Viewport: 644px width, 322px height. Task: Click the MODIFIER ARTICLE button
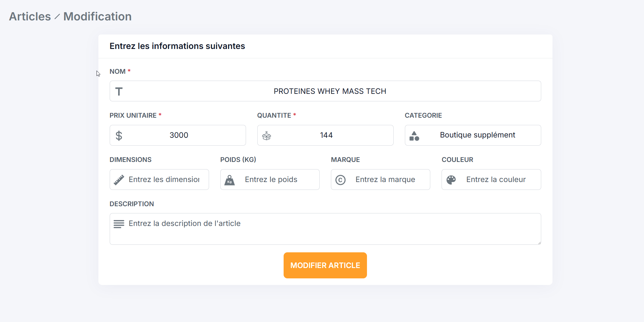click(325, 265)
